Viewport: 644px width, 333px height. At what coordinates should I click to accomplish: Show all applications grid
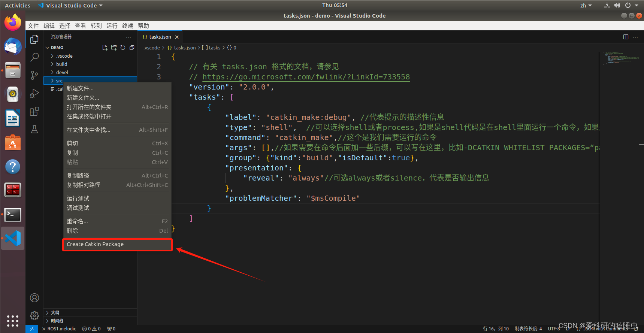click(x=13, y=321)
